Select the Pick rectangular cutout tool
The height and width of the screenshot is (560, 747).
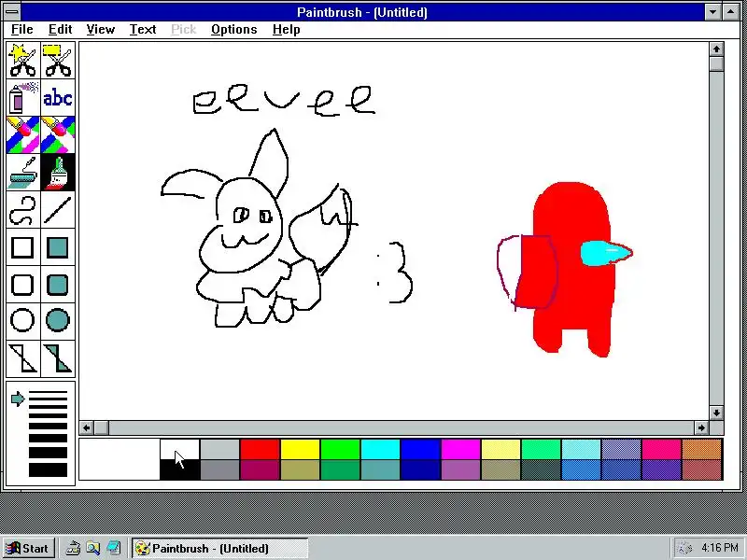[58, 61]
